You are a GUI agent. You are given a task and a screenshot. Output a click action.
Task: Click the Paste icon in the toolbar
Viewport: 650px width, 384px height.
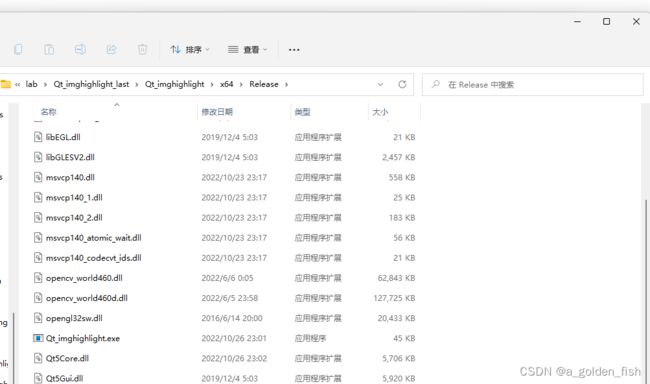coord(49,49)
